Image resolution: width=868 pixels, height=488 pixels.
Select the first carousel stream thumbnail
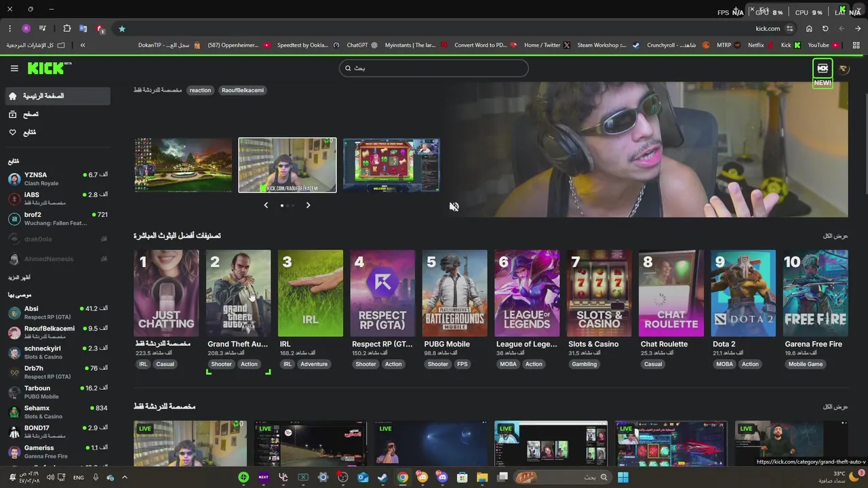tap(183, 165)
